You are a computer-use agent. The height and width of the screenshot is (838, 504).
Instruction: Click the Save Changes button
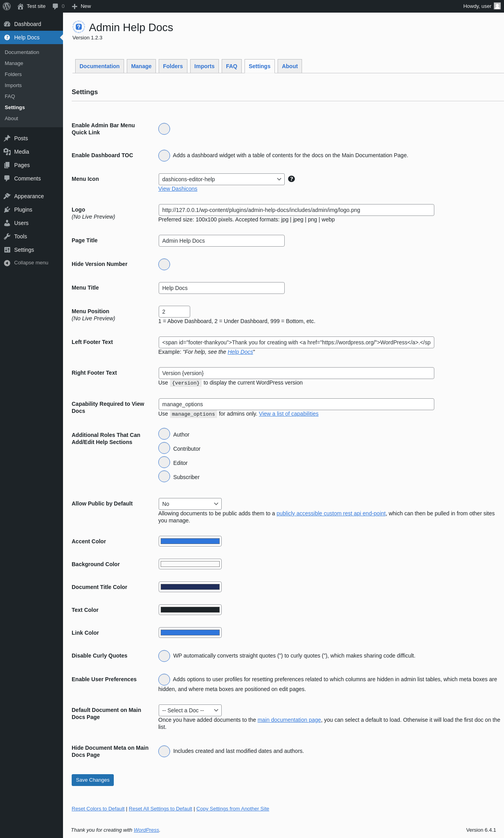tap(93, 780)
